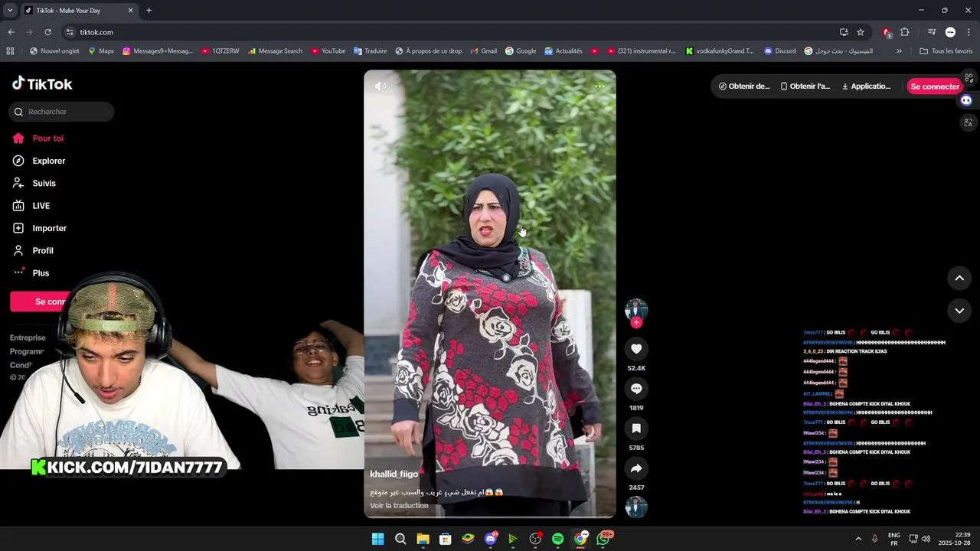Click translate icon at right edge
The image size is (980, 551).
click(x=969, y=122)
